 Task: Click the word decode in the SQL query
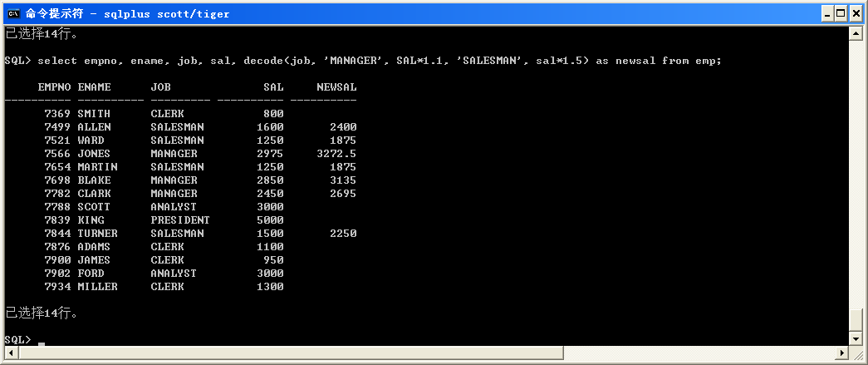262,61
